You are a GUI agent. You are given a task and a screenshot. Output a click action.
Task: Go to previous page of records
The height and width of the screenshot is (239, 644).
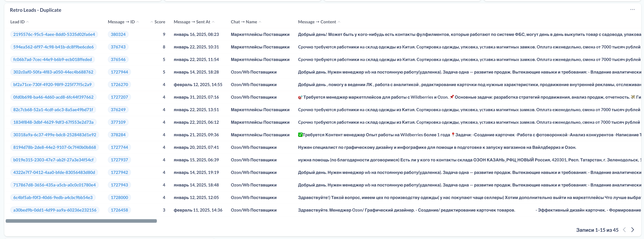[624, 230]
